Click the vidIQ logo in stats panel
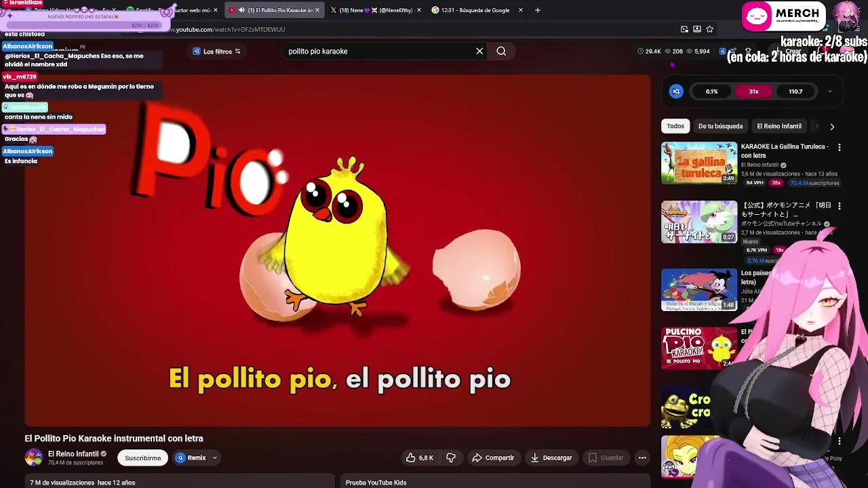The width and height of the screenshot is (868, 488). pyautogui.click(x=676, y=91)
